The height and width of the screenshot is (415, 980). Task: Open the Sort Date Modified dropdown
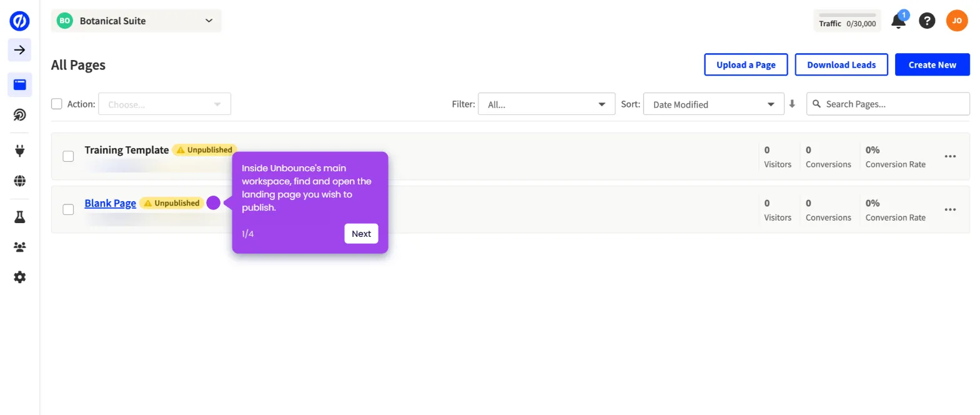click(x=713, y=104)
